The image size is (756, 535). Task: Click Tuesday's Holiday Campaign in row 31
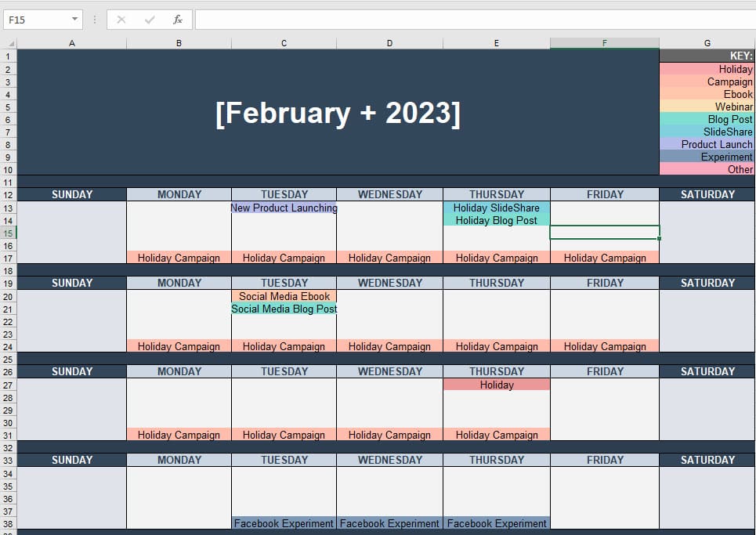pos(284,435)
